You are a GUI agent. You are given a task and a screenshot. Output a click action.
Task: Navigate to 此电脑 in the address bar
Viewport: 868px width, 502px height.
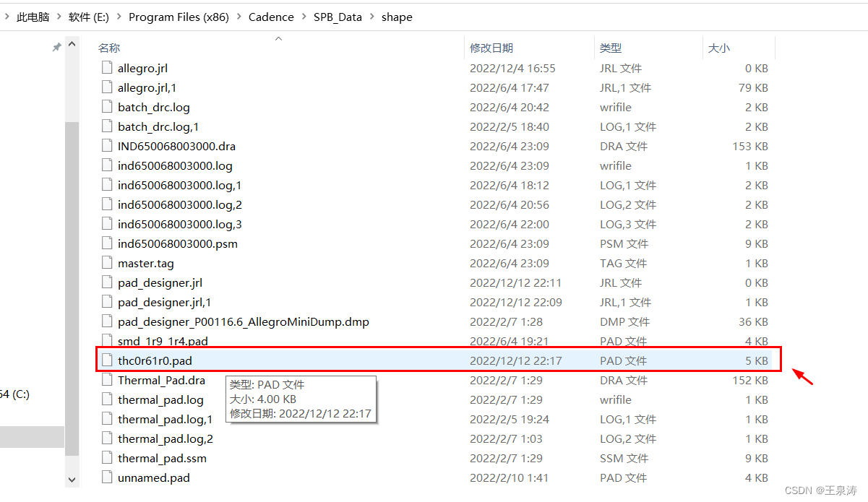click(33, 17)
